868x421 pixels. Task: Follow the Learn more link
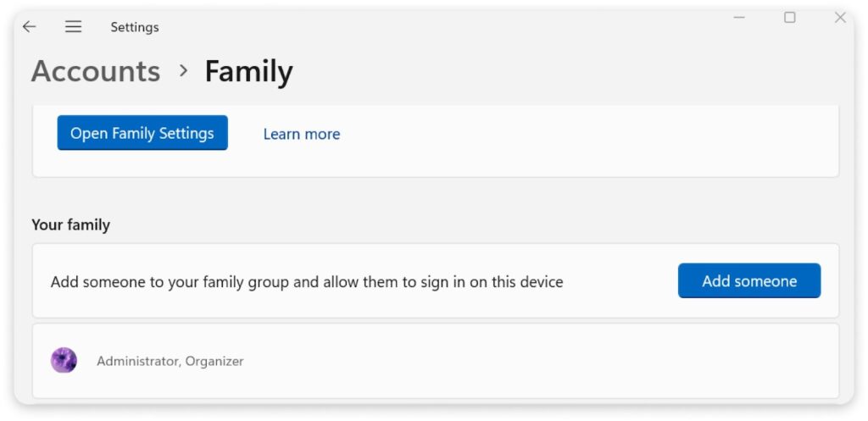click(302, 134)
